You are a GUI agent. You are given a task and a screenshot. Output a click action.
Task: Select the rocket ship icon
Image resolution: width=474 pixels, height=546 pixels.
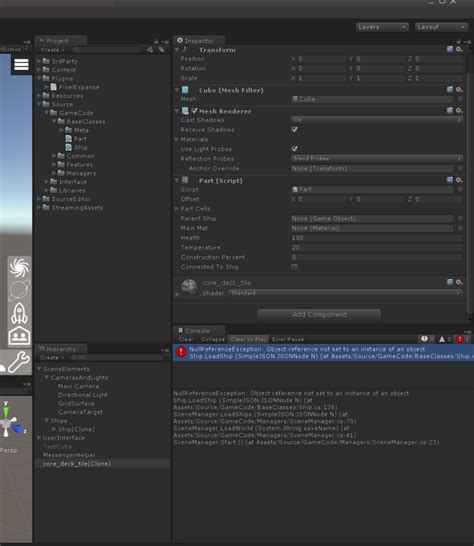pyautogui.click(x=19, y=313)
